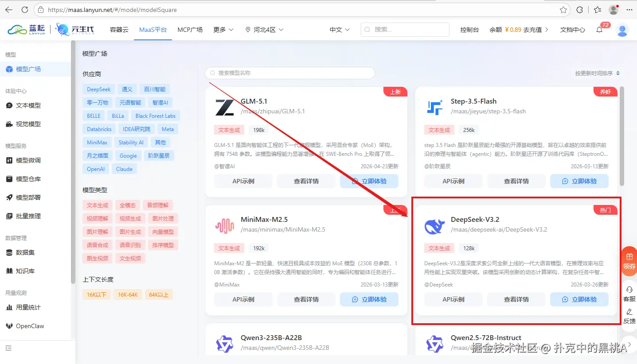Open the browser profile avatar
The height and width of the screenshot is (364, 637).
click(614, 10)
